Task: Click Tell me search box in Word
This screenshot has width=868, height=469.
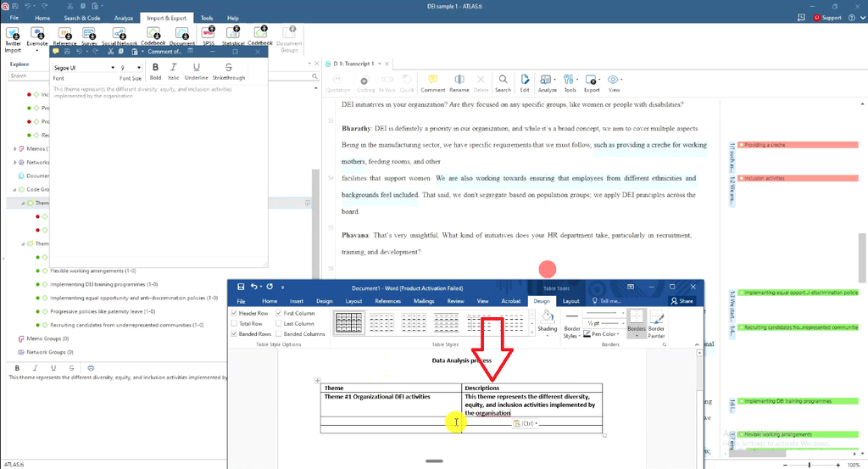Action: point(607,301)
